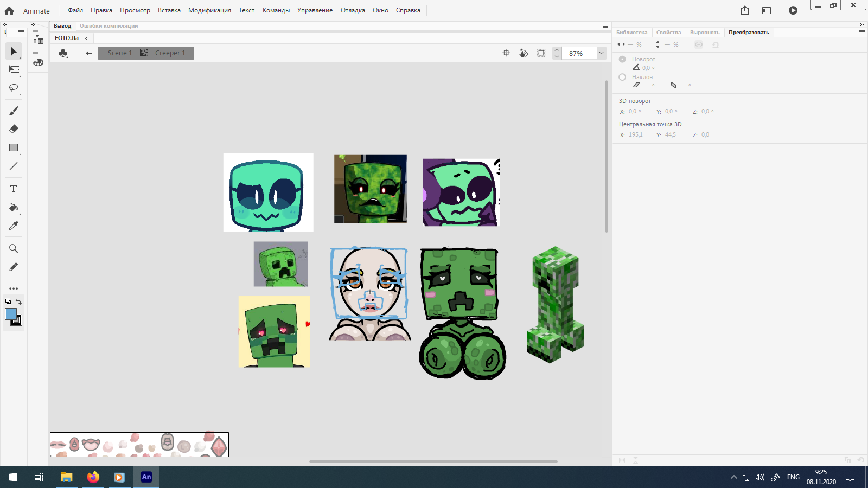Open the Edit Toolbar three-dots menu
The height and width of the screenshot is (488, 868).
pos(14,288)
